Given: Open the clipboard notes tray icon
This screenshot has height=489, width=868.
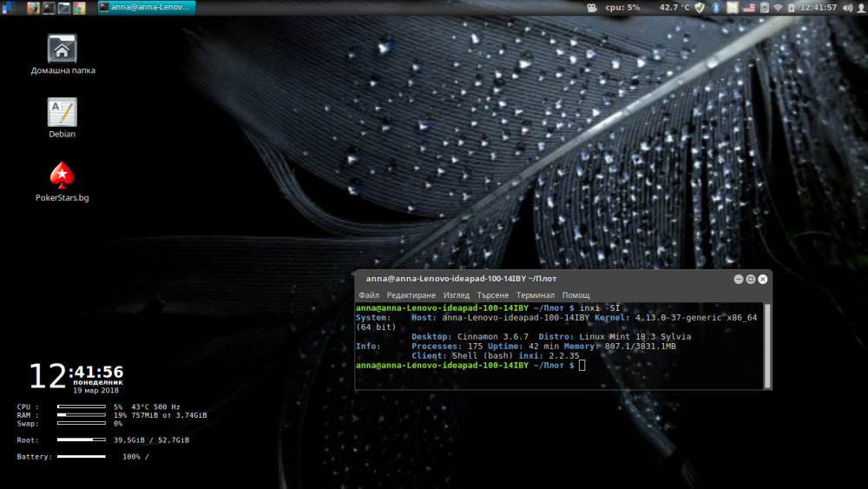Looking at the screenshot, I should (x=733, y=8).
